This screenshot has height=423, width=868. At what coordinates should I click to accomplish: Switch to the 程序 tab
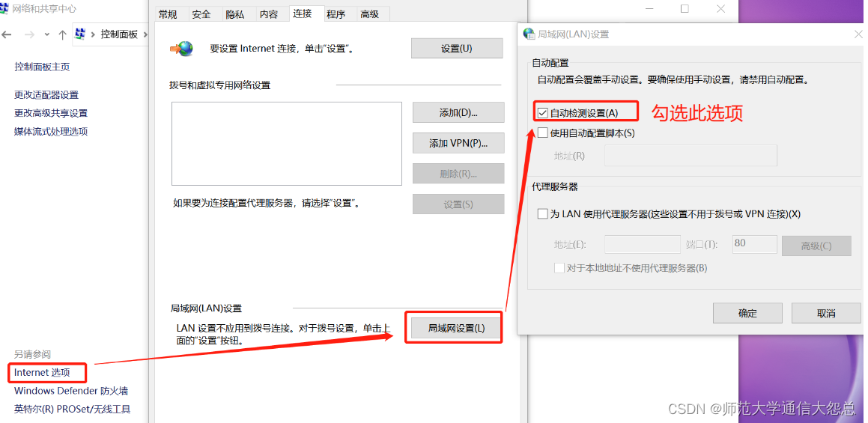[x=336, y=14]
